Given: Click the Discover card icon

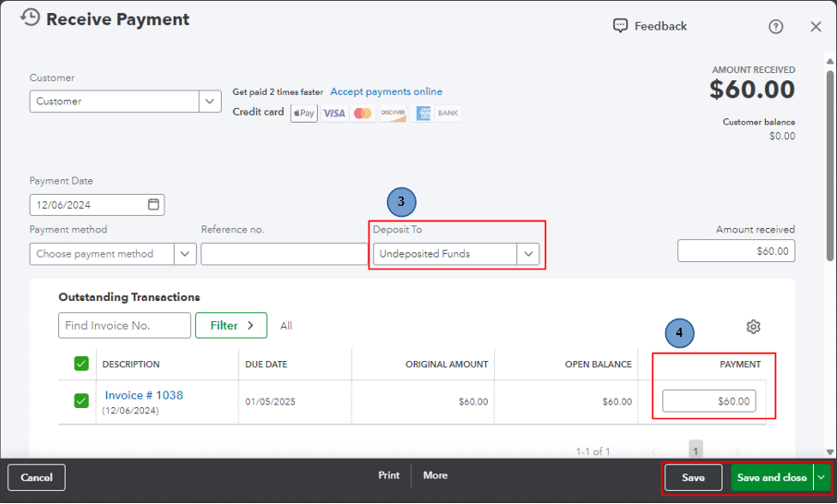Looking at the screenshot, I should tap(393, 113).
